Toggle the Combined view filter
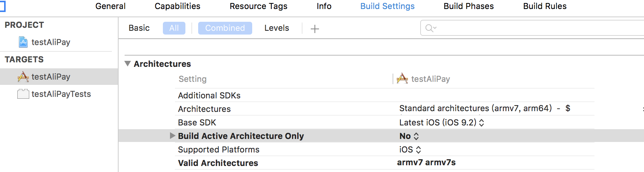Viewport: 644px width, 172px height. (x=225, y=28)
